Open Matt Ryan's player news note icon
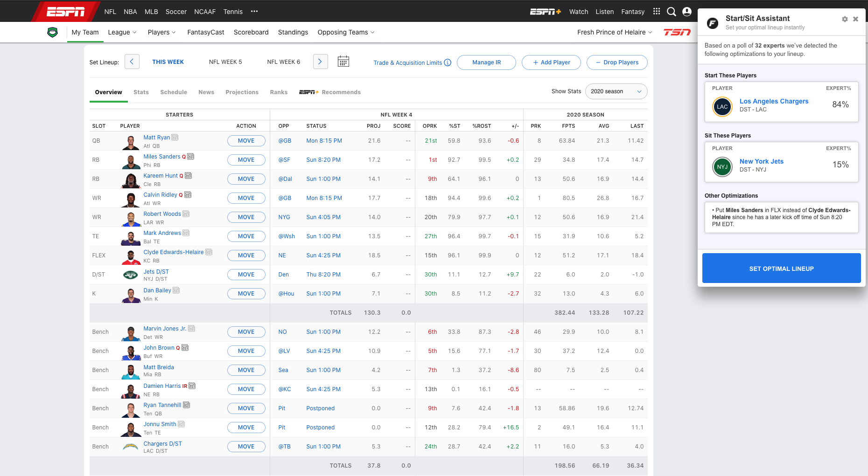Screen dimensions: 868x476 [175, 138]
